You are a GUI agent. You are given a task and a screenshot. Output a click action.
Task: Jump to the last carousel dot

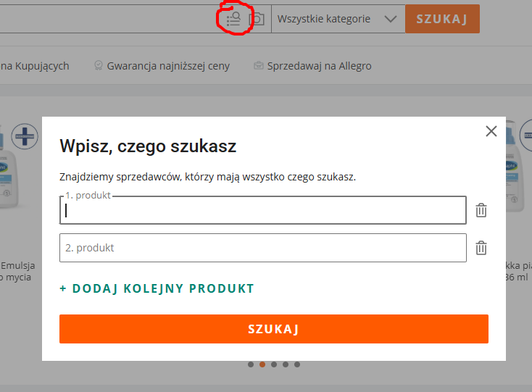point(297,364)
